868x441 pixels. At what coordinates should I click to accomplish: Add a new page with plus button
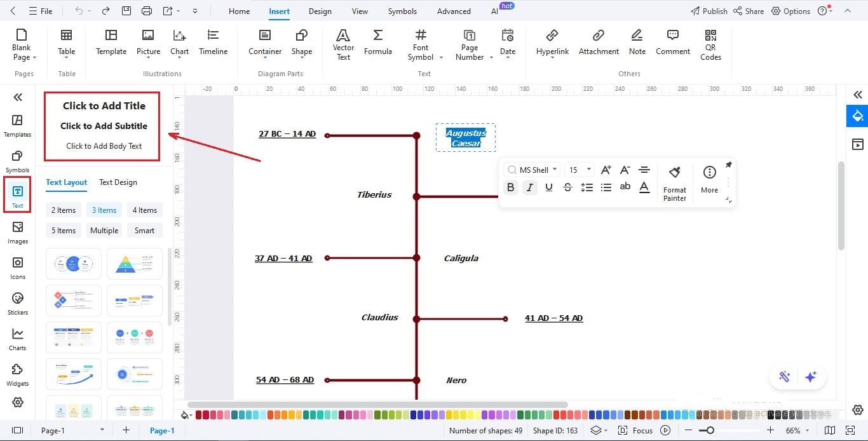pyautogui.click(x=126, y=430)
